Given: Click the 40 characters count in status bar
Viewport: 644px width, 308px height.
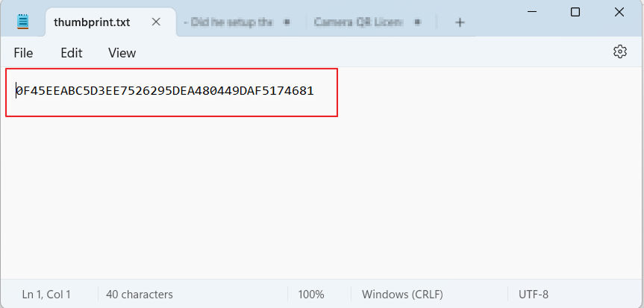Looking at the screenshot, I should pos(140,295).
